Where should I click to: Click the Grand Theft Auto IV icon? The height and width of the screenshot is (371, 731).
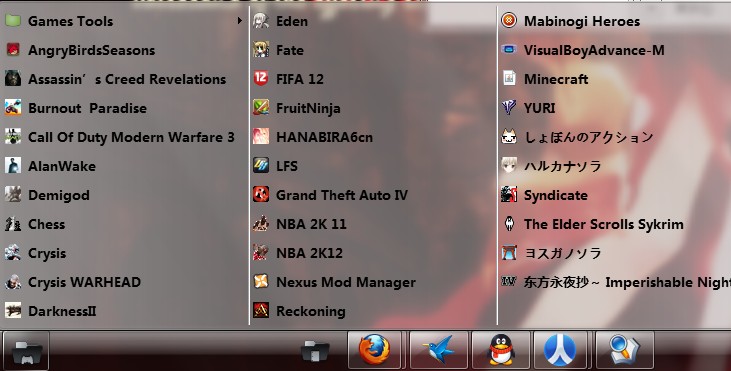tap(261, 194)
